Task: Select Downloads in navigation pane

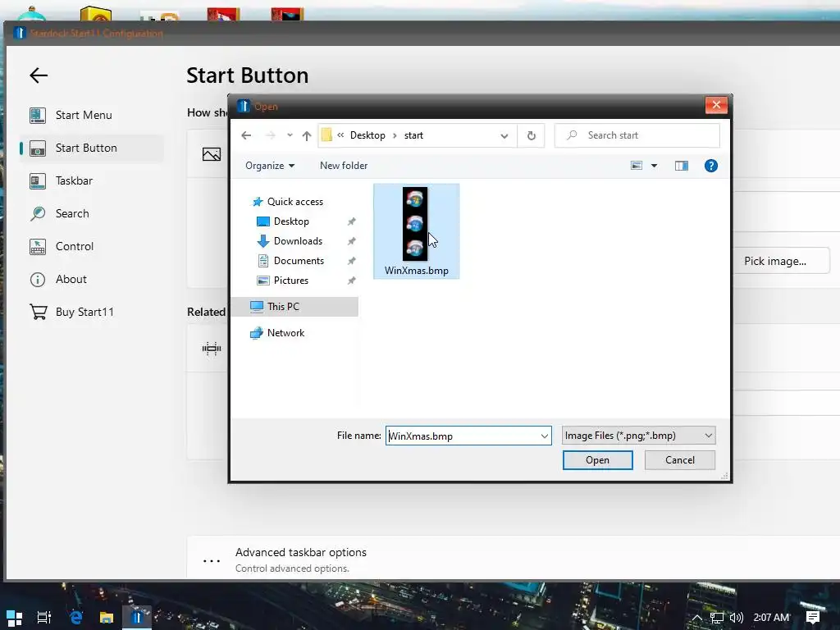Action: [298, 241]
